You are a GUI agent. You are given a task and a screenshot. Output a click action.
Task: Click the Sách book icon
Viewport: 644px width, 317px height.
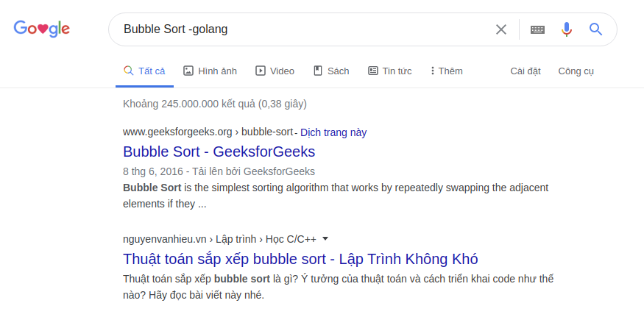click(x=318, y=71)
